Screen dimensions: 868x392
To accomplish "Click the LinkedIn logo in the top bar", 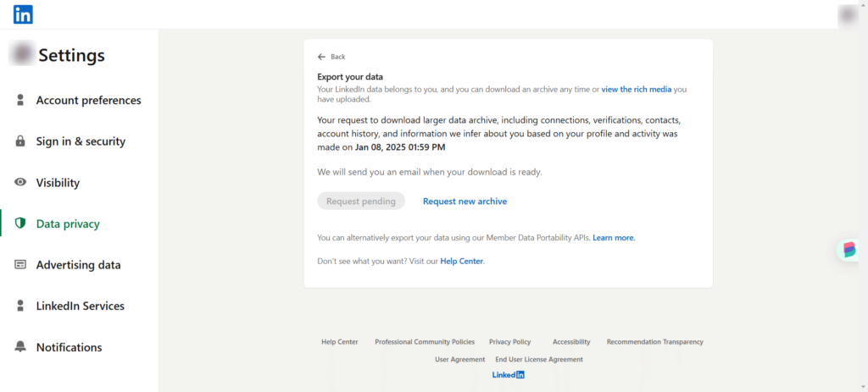I will coord(23,14).
